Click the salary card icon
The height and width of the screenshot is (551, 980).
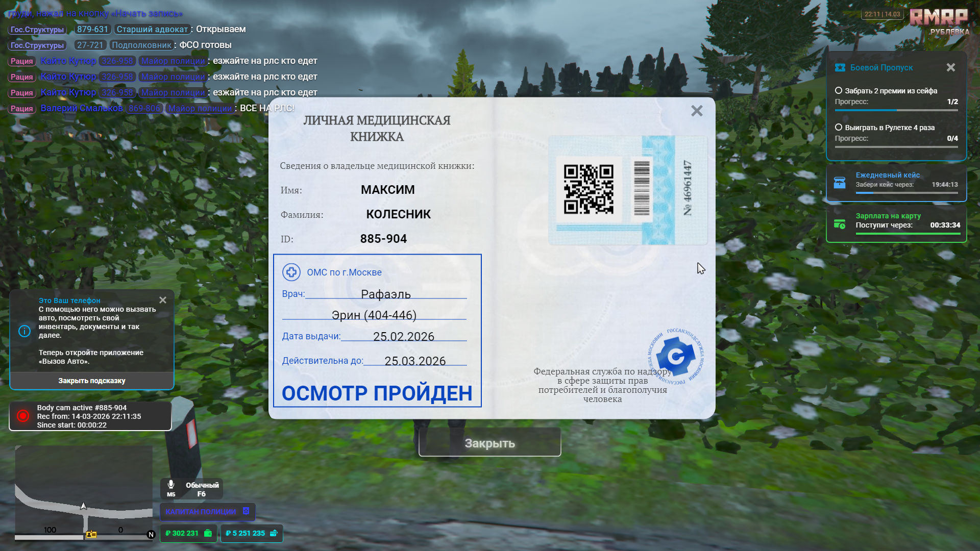point(840,224)
